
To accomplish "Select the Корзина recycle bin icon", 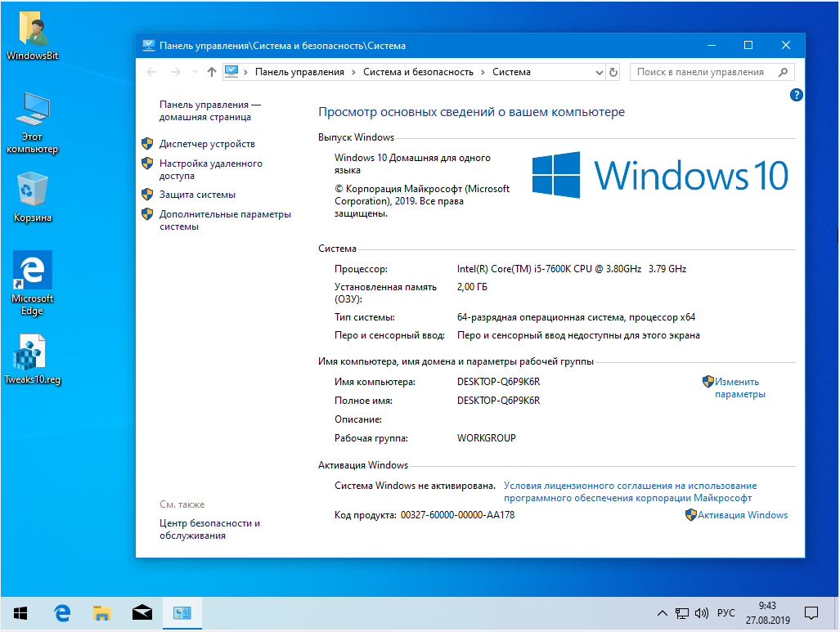I will [x=32, y=197].
